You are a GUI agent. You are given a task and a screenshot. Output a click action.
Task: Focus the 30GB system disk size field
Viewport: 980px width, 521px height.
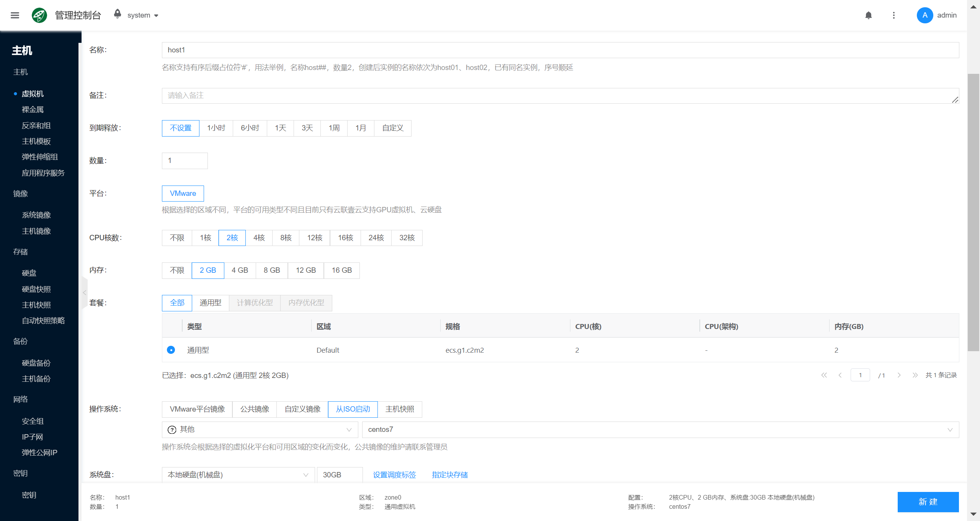coord(340,475)
